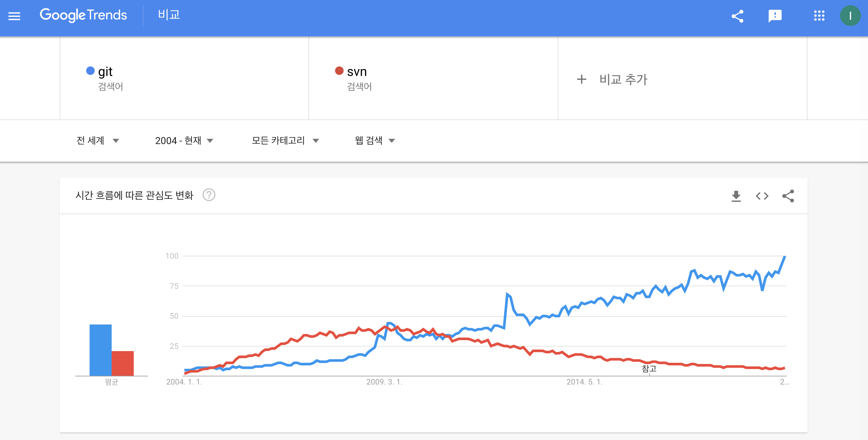The width and height of the screenshot is (868, 440).
Task: Show help for 시간 흐름에 따른 관심도 변화
Action: (x=209, y=195)
